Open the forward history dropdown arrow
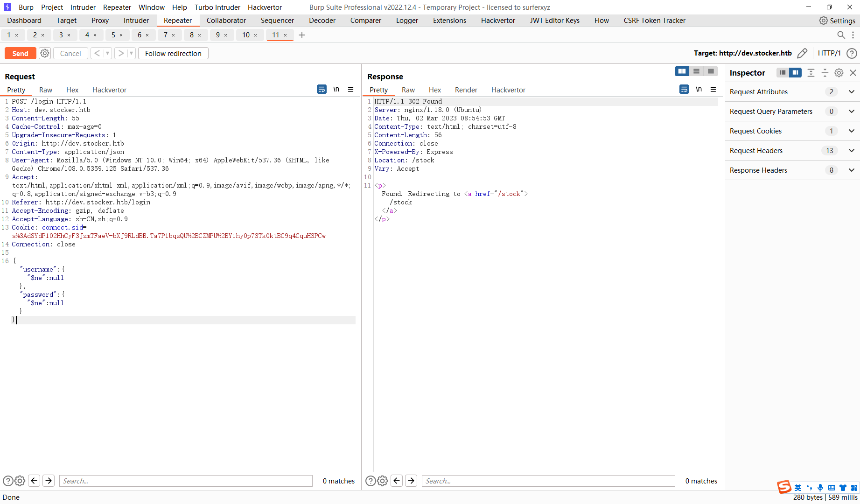The height and width of the screenshot is (504, 860). (132, 53)
